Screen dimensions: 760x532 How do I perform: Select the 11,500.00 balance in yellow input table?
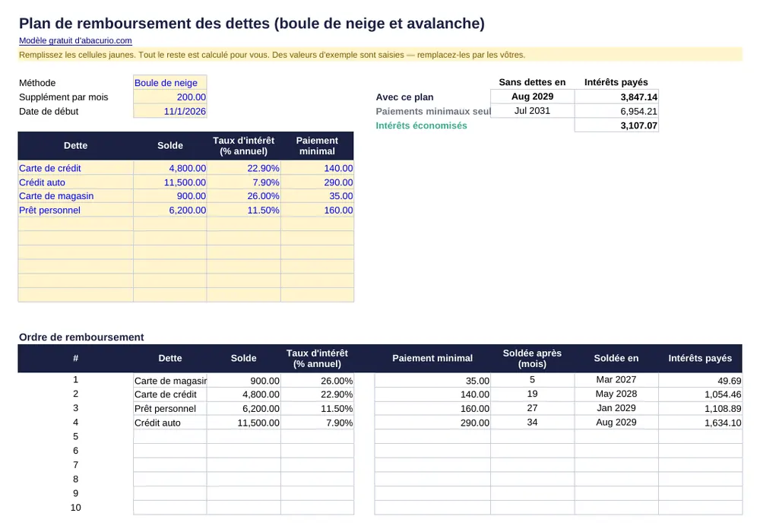(x=170, y=182)
